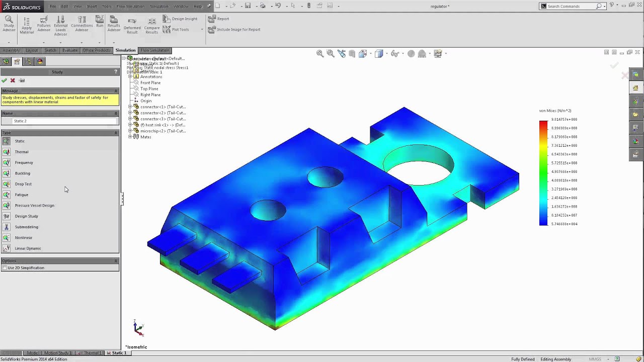
Task: Select the Fatigue study type
Action: tap(21, 195)
